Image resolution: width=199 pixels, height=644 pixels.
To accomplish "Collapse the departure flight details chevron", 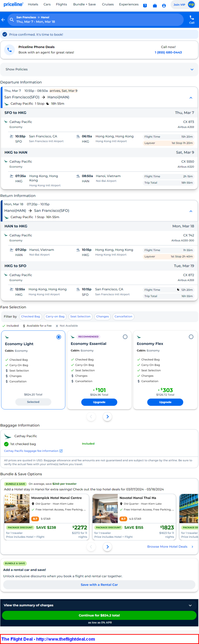I will (191, 98).
